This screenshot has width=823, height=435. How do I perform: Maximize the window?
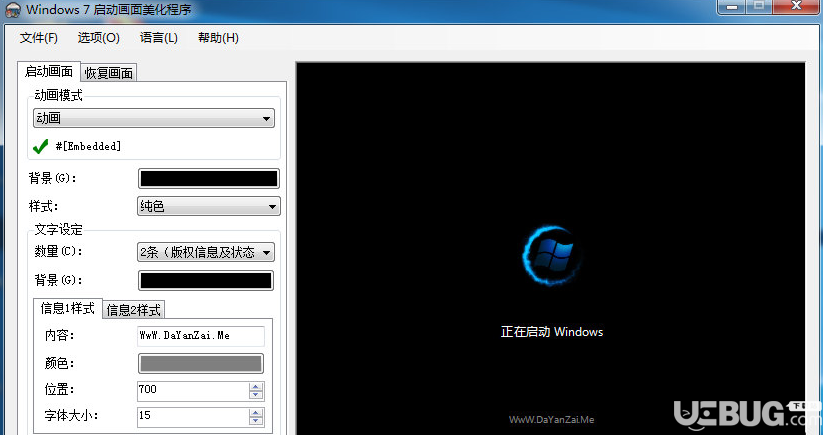(x=759, y=7)
